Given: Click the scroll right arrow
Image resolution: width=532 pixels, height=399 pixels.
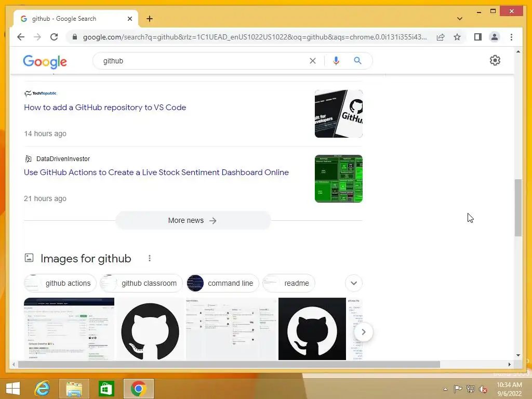Looking at the screenshot, I should pos(509,364).
